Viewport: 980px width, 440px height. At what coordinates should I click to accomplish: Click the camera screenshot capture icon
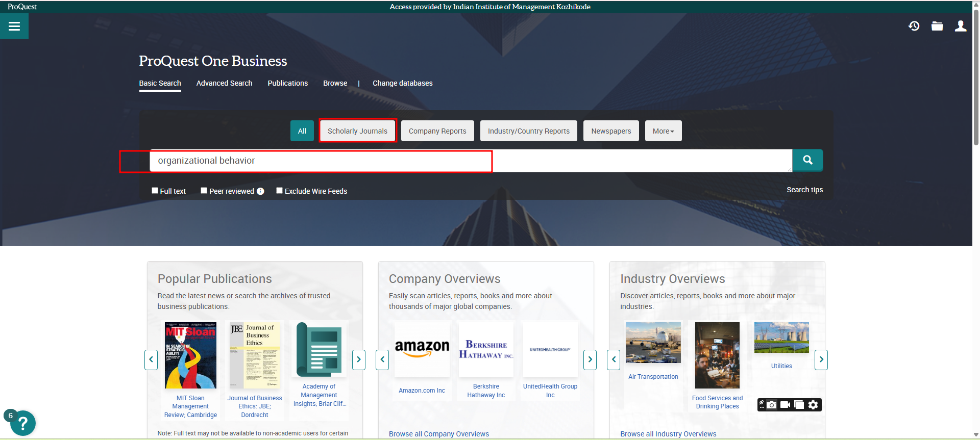pyautogui.click(x=772, y=405)
